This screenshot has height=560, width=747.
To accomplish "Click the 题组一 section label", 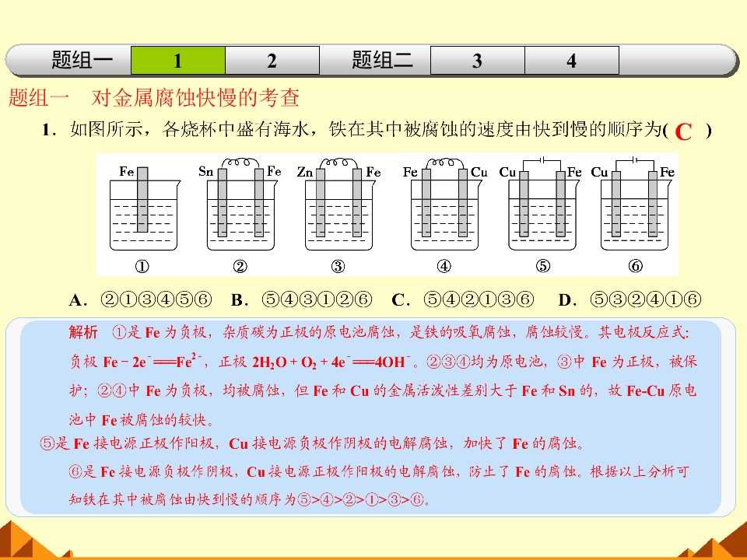I will [82, 61].
